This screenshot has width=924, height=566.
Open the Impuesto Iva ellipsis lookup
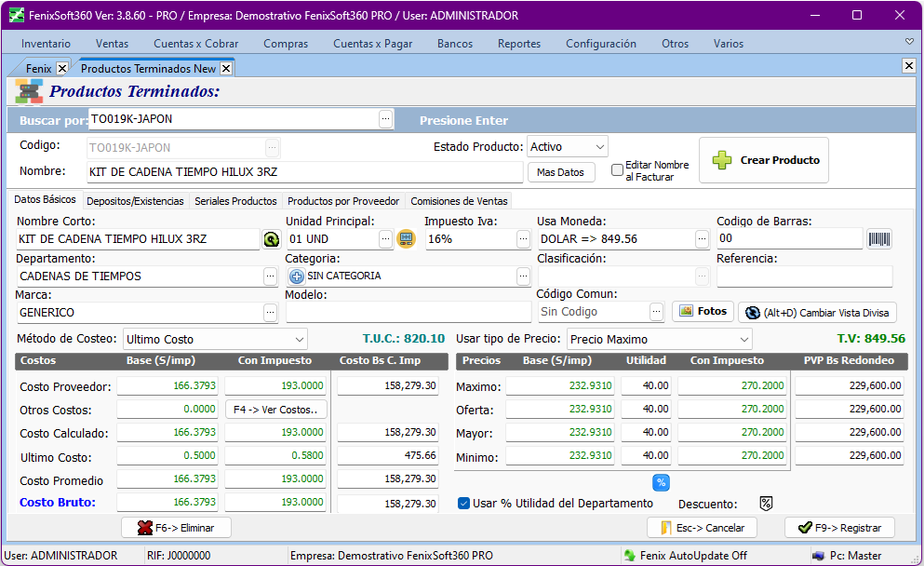tap(523, 239)
